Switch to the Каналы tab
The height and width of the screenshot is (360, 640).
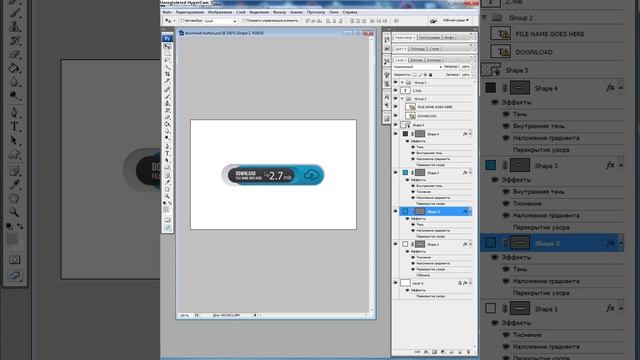click(x=416, y=60)
